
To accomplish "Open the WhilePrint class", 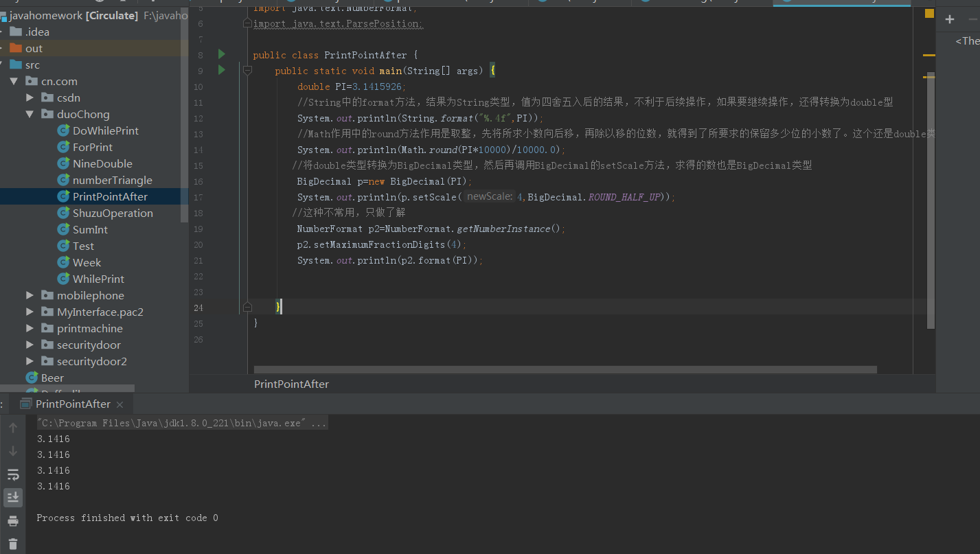I will (98, 279).
